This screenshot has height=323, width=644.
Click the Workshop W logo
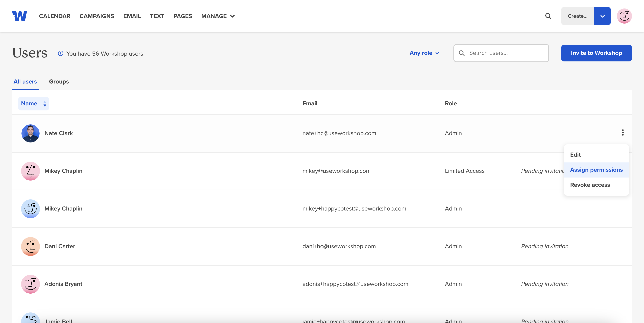pyautogui.click(x=20, y=16)
